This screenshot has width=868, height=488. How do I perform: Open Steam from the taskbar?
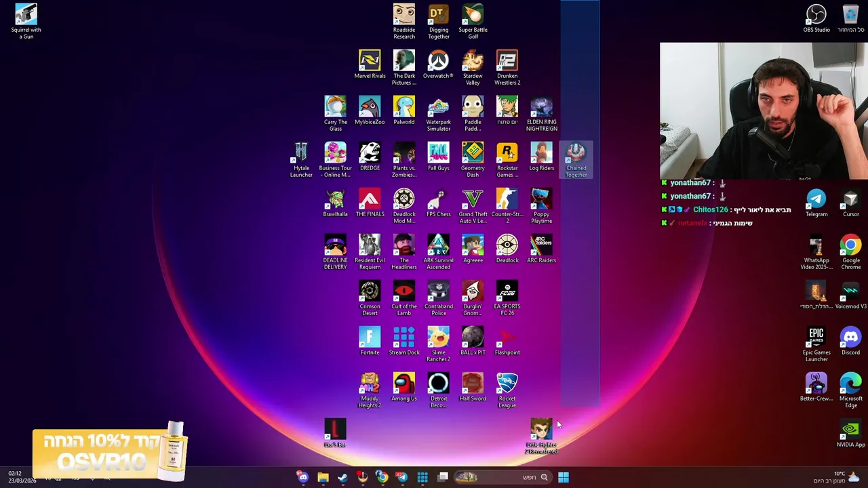[x=342, y=477]
